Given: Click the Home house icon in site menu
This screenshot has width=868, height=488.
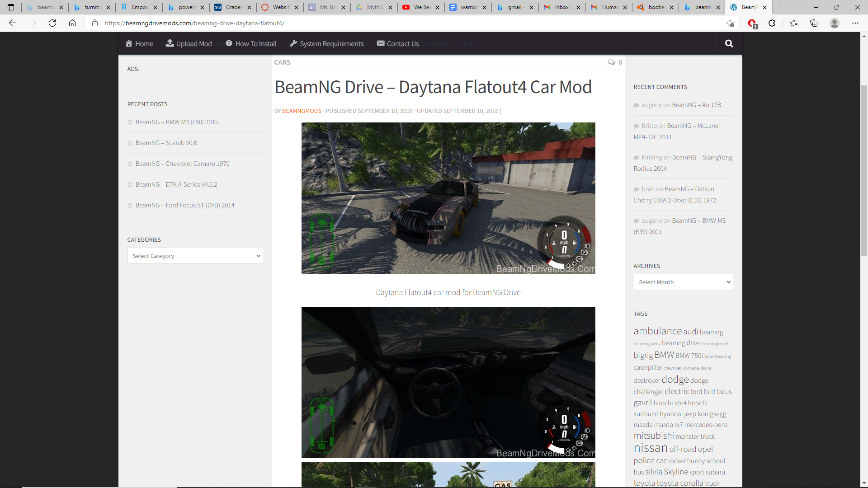Looking at the screenshot, I should pyautogui.click(x=129, y=43).
